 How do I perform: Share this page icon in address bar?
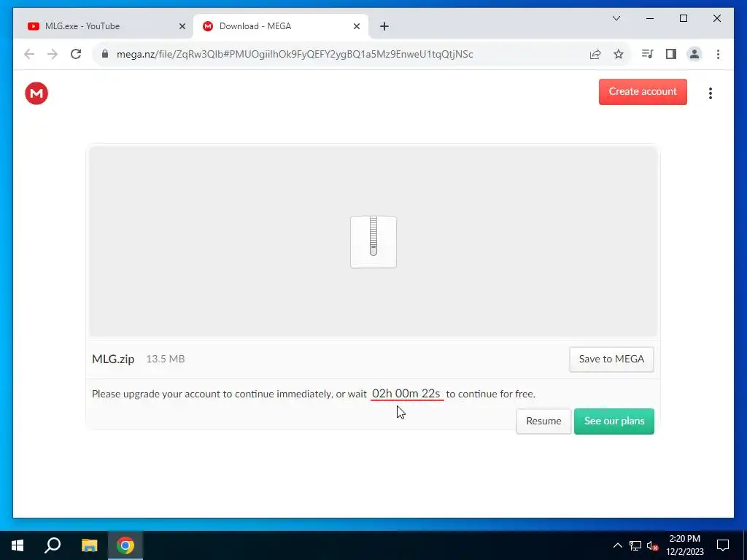coord(595,54)
